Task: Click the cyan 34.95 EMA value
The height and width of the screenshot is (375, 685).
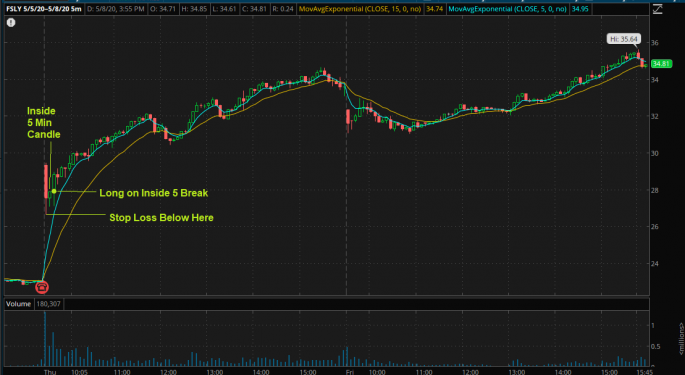Action: pos(580,9)
